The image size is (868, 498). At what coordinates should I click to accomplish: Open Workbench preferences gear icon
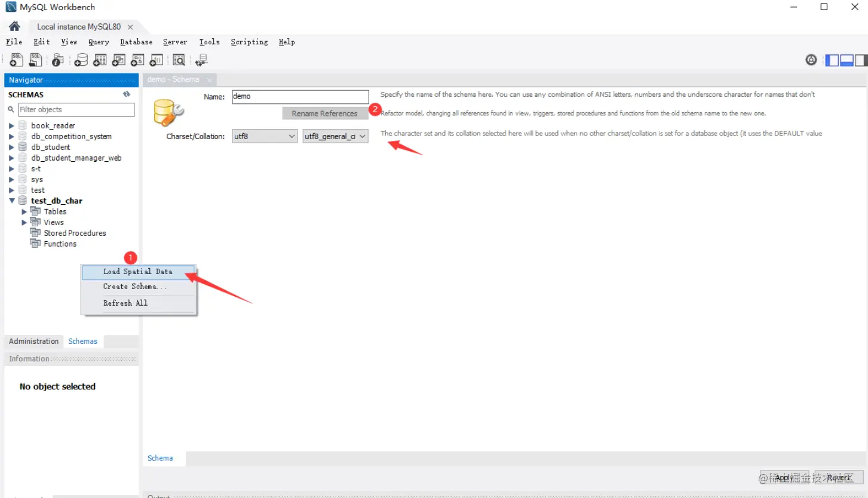coord(811,60)
